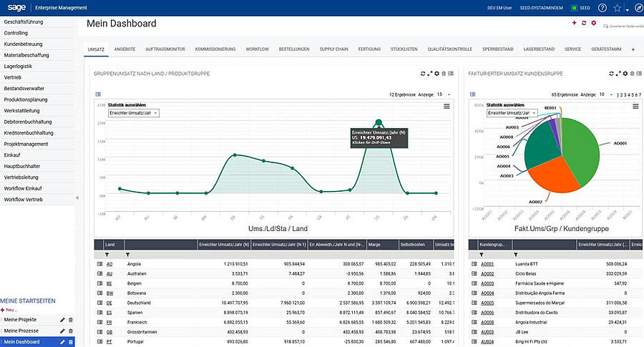Image resolution: width=644 pixels, height=347 pixels.
Task: Open the Kommissionierung tab
Action: 215,49
